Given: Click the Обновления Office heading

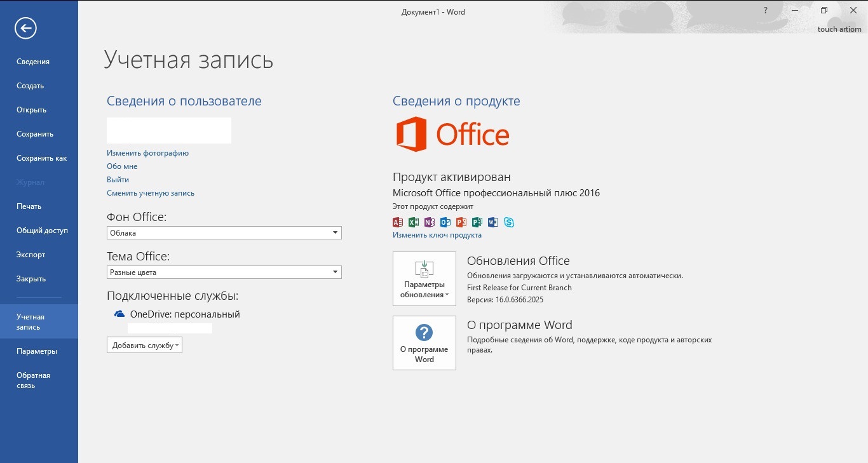Looking at the screenshot, I should [x=519, y=261].
